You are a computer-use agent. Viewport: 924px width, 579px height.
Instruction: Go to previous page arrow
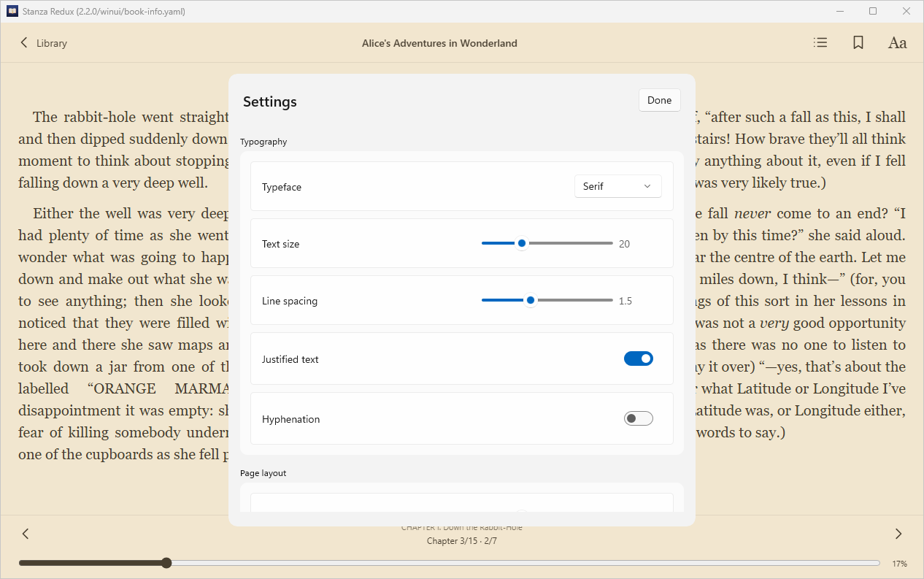[x=26, y=534]
